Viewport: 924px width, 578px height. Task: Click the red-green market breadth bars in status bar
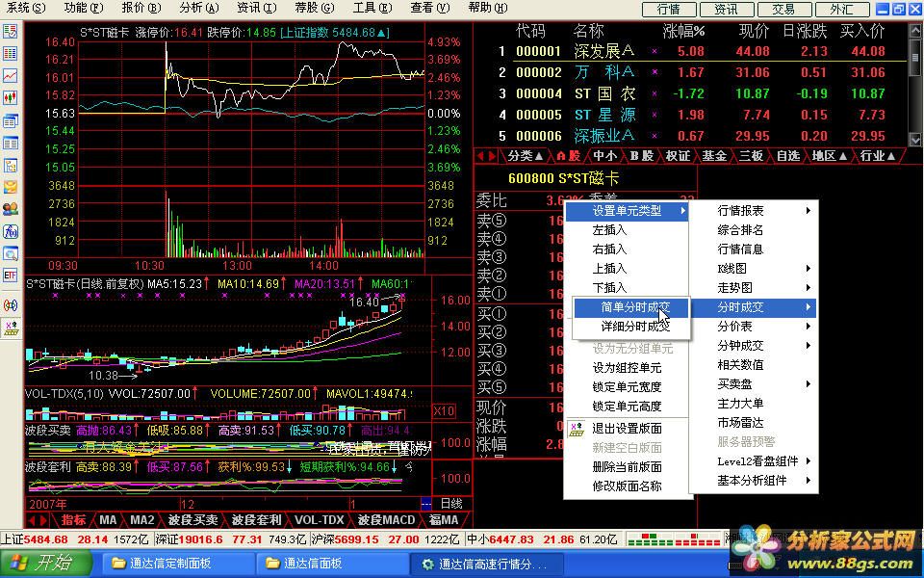674,539
